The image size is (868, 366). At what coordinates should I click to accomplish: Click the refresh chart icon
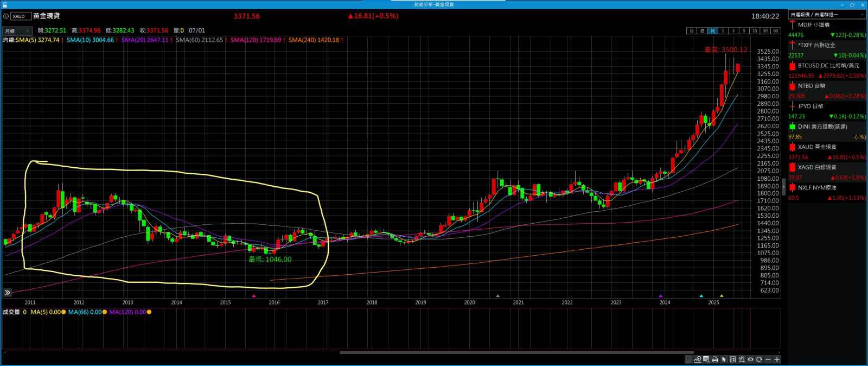759,359
